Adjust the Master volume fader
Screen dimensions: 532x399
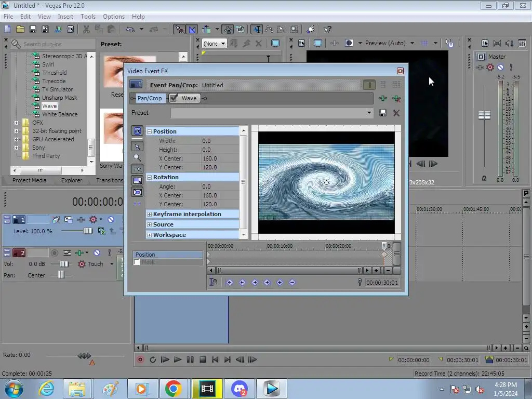(484, 115)
